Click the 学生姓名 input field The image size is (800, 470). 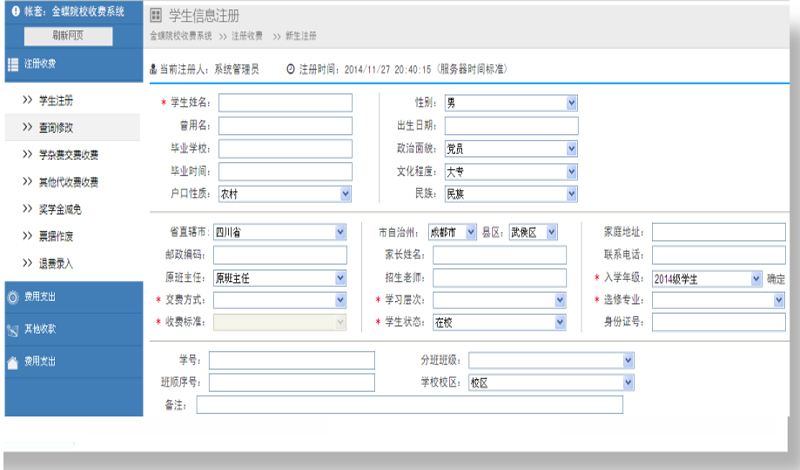pyautogui.click(x=285, y=102)
